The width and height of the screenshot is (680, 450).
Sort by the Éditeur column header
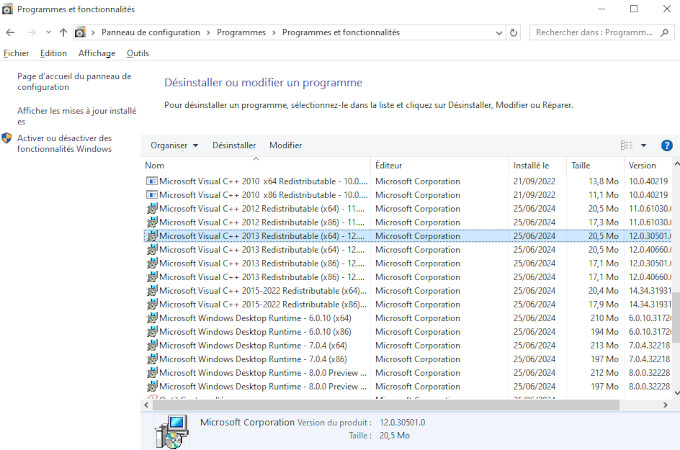click(x=440, y=165)
